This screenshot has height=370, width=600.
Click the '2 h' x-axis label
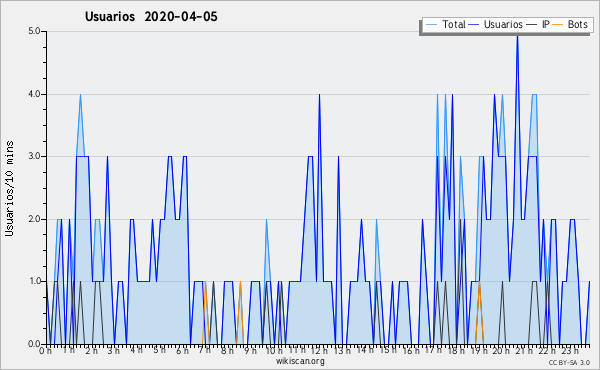point(91,351)
